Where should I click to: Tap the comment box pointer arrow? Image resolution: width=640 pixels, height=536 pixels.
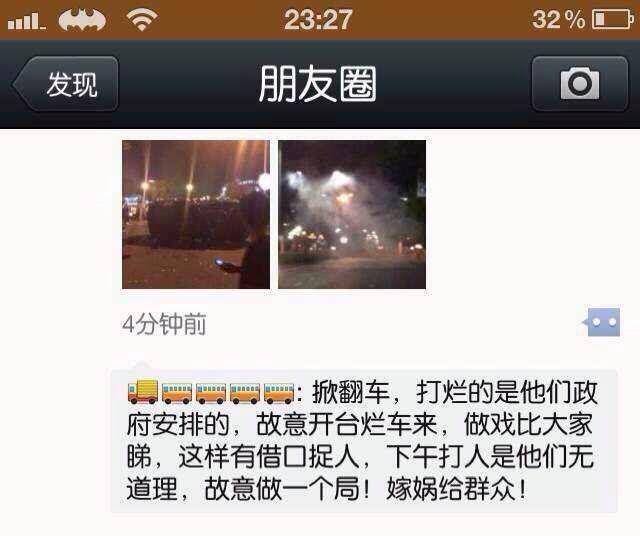pos(139,365)
